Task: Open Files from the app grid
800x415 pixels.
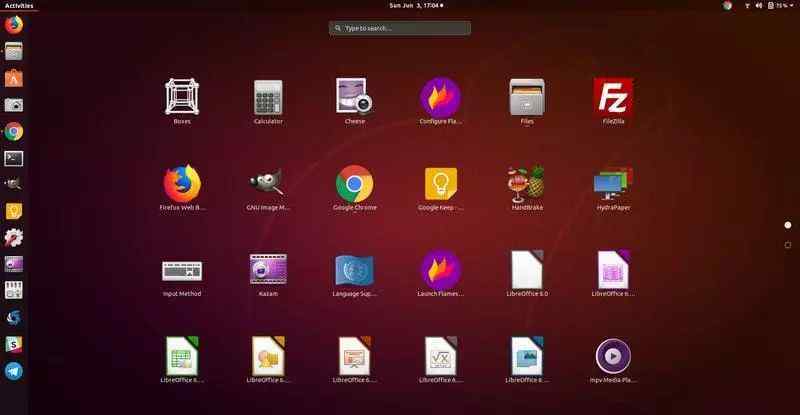Action: (x=527, y=101)
